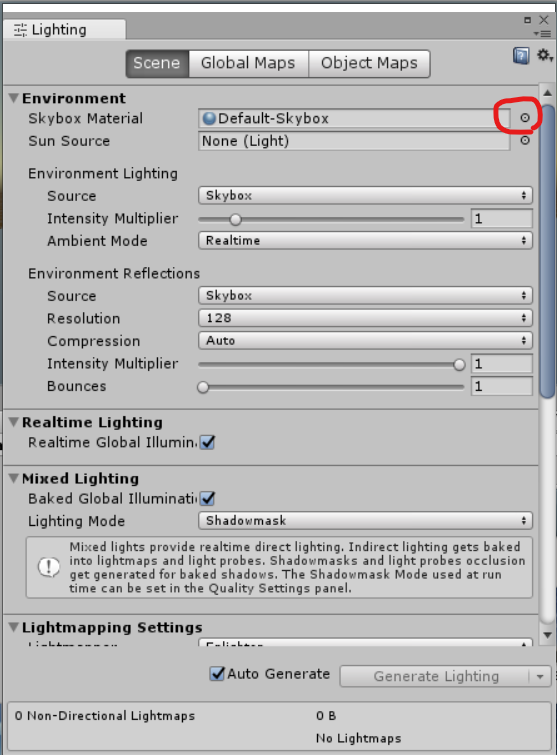This screenshot has height=755, width=557.
Task: Adjust the Bounces slider
Action: (331, 387)
